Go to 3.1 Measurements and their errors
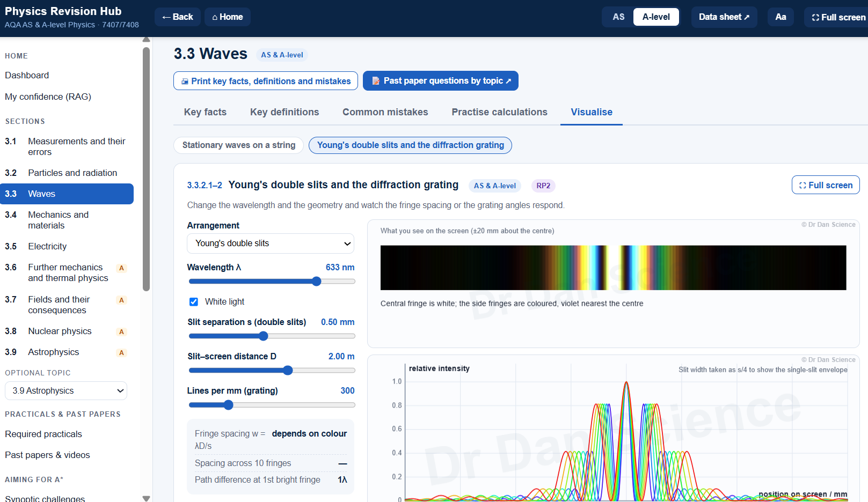 click(x=67, y=146)
